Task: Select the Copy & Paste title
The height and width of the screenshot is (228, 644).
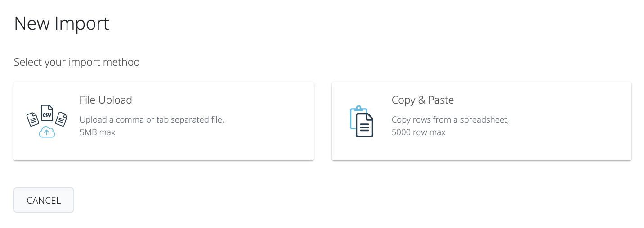Action: click(422, 100)
